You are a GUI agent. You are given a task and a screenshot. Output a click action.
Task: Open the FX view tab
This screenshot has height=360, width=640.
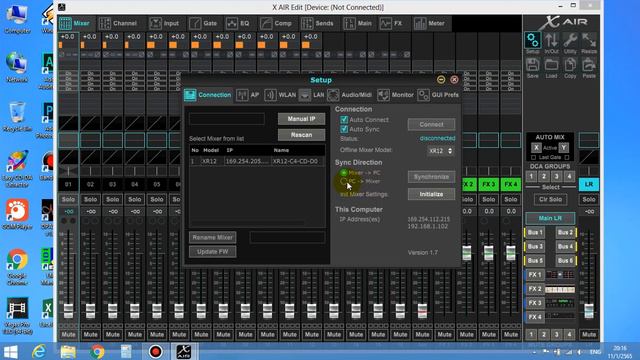tap(391, 23)
